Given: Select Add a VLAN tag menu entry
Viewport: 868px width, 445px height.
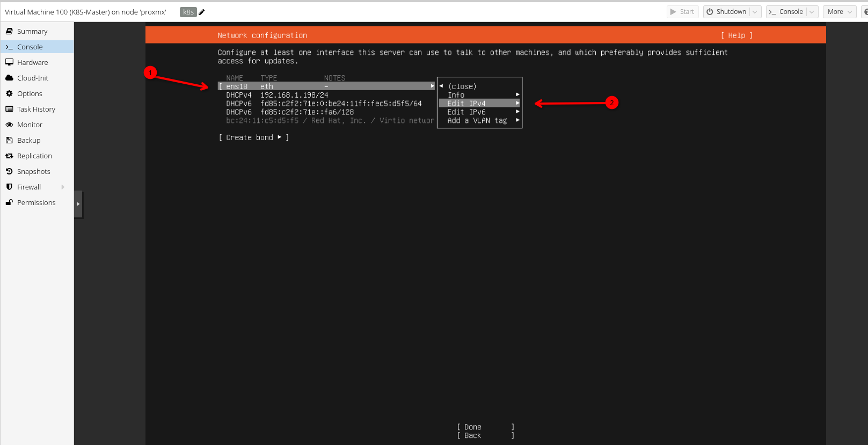Looking at the screenshot, I should 479,120.
